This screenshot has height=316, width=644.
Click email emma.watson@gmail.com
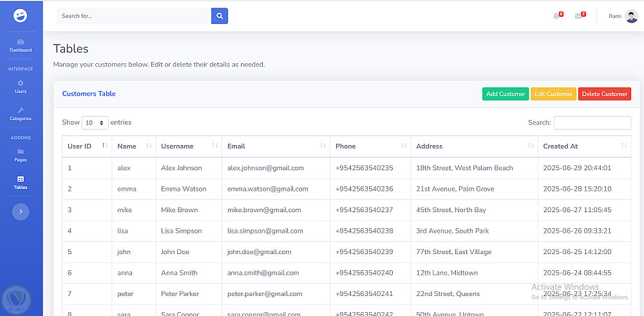coord(267,189)
